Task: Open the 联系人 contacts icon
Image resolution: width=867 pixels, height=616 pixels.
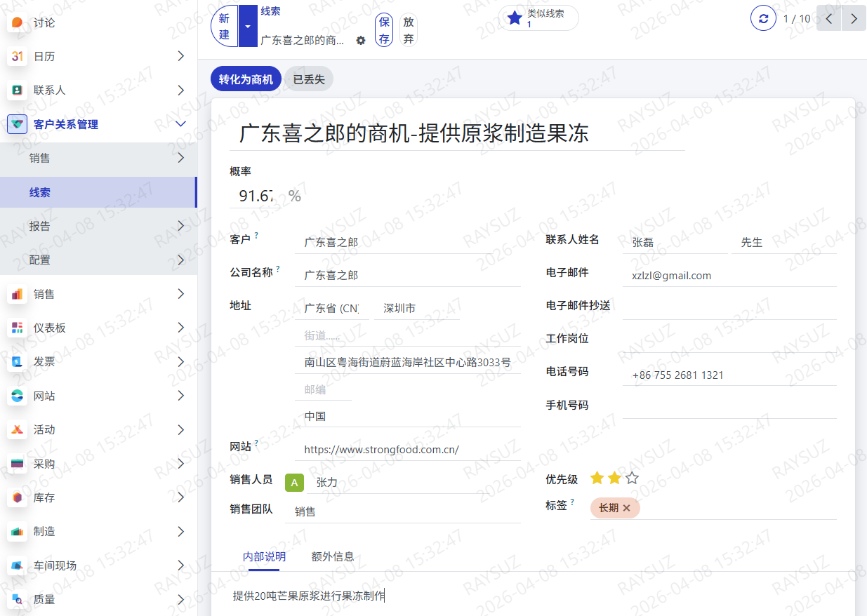Action: 18,90
